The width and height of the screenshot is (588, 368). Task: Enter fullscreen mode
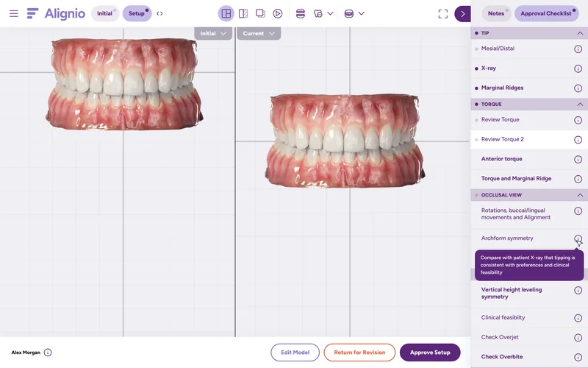(443, 14)
